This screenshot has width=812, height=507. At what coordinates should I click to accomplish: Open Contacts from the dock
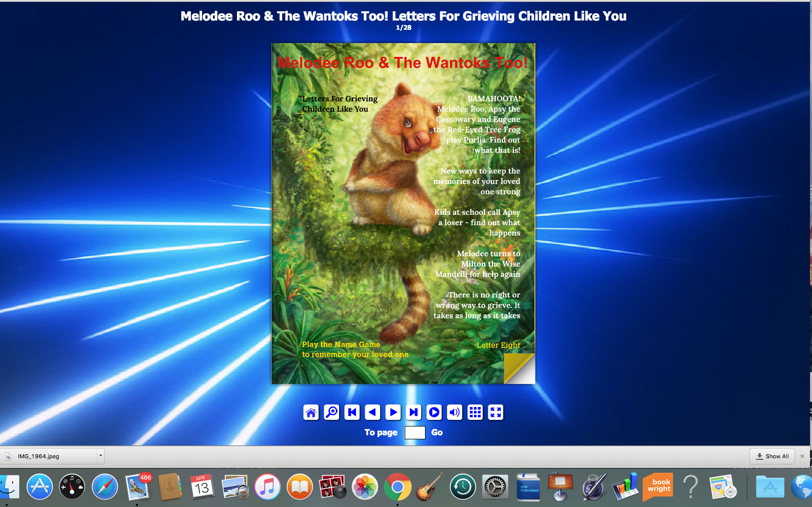click(170, 486)
